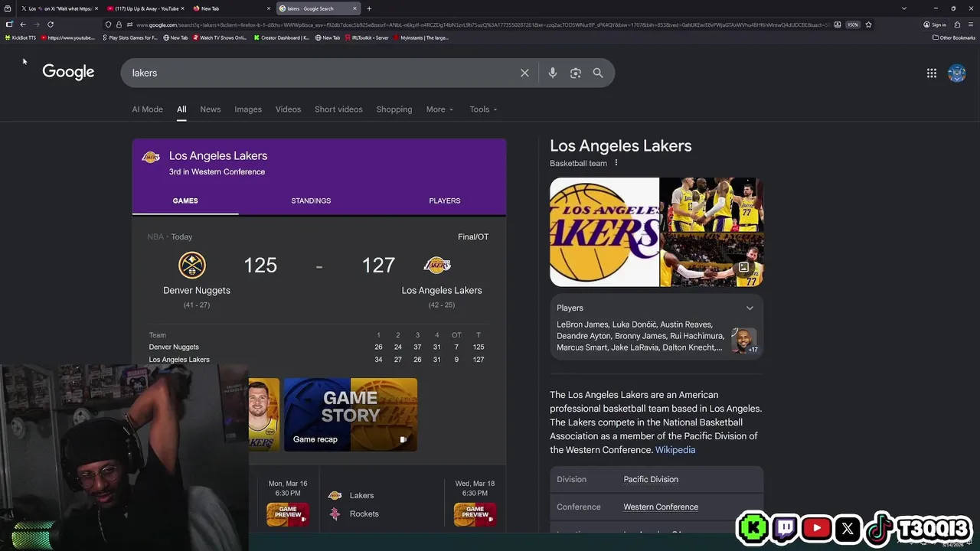The width and height of the screenshot is (980, 551).
Task: Select the Images results tab
Action: click(x=248, y=109)
